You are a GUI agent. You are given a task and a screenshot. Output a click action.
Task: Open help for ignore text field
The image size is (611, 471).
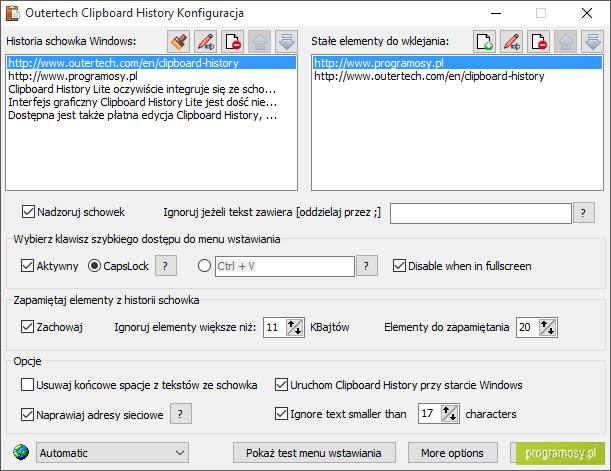[x=583, y=213]
